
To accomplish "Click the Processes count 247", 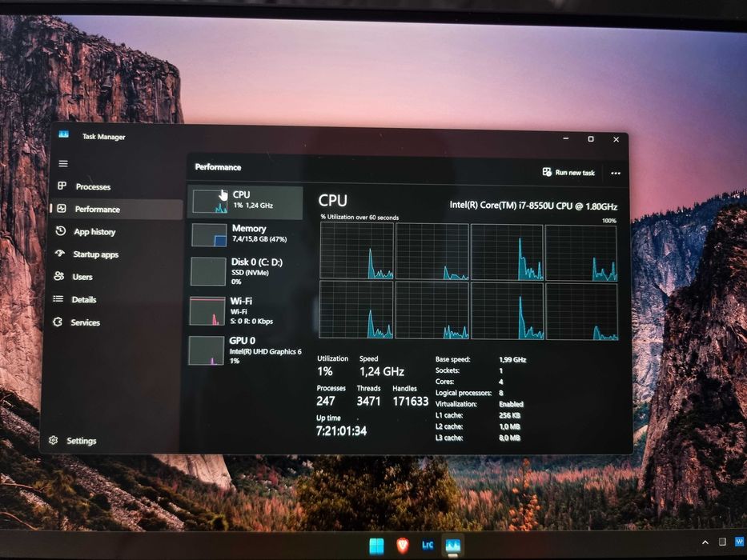I will [325, 401].
